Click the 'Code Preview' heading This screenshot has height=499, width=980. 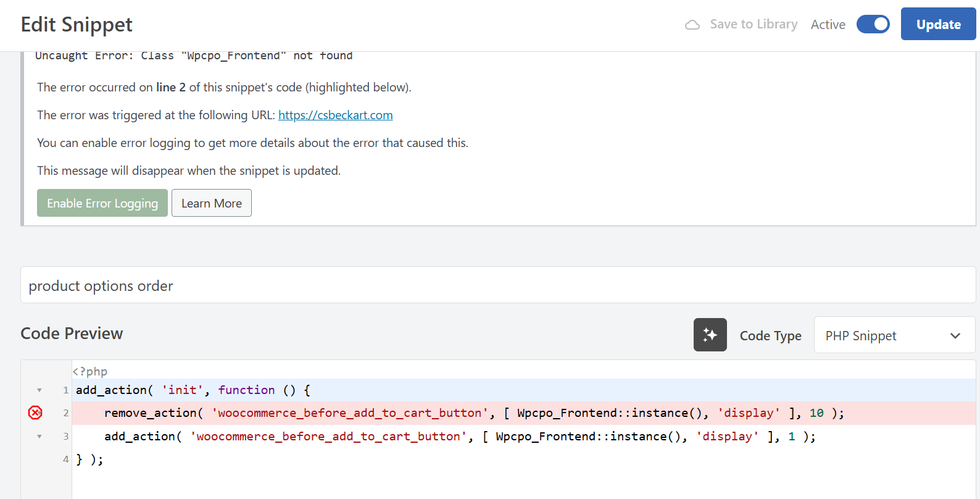[72, 333]
